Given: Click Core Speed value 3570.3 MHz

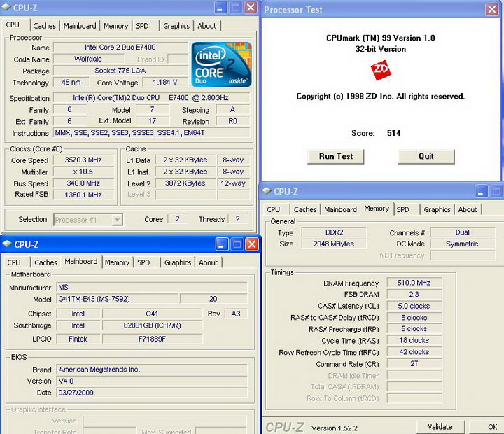Looking at the screenshot, I should [83, 160].
